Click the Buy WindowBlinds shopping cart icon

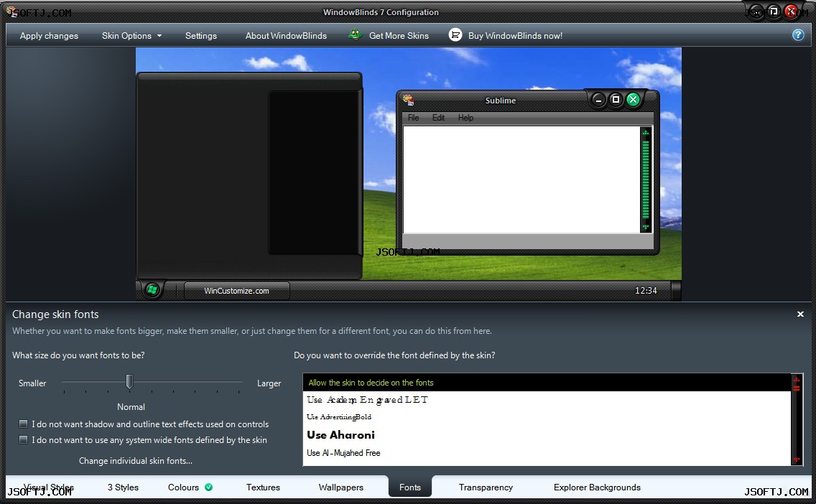tap(455, 35)
